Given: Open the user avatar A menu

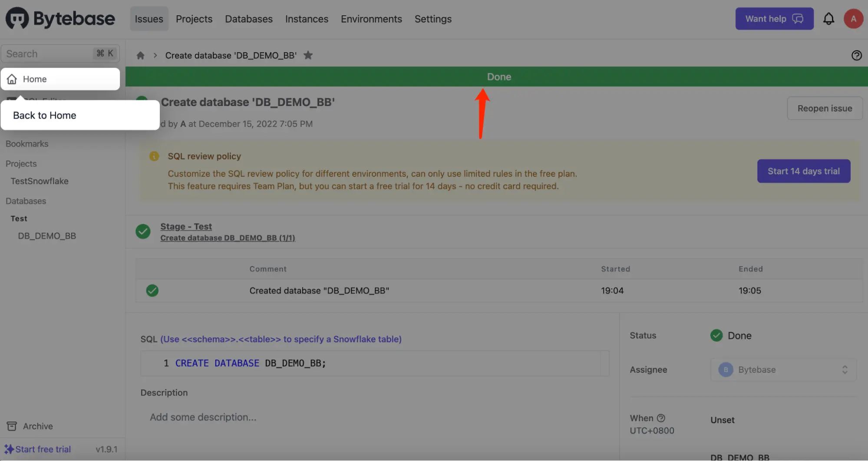Looking at the screenshot, I should [x=853, y=19].
